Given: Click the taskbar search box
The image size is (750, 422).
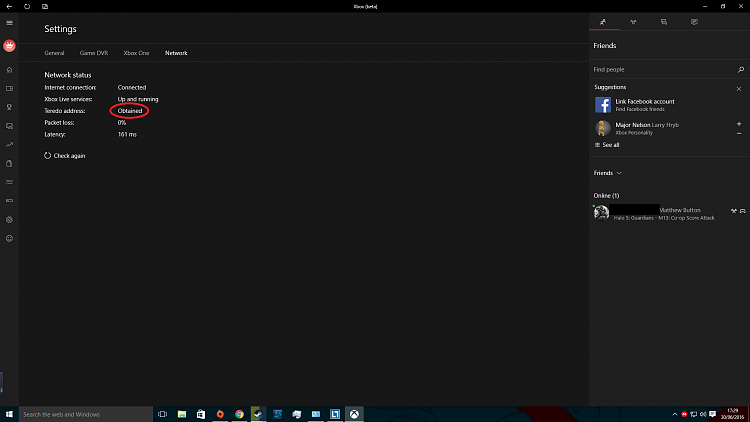Looking at the screenshot, I should click(86, 414).
